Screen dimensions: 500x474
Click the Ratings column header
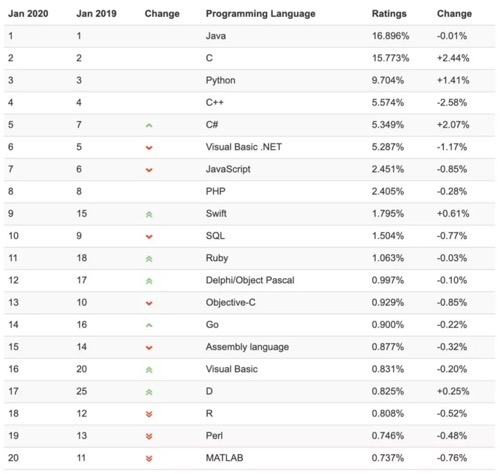[389, 14]
